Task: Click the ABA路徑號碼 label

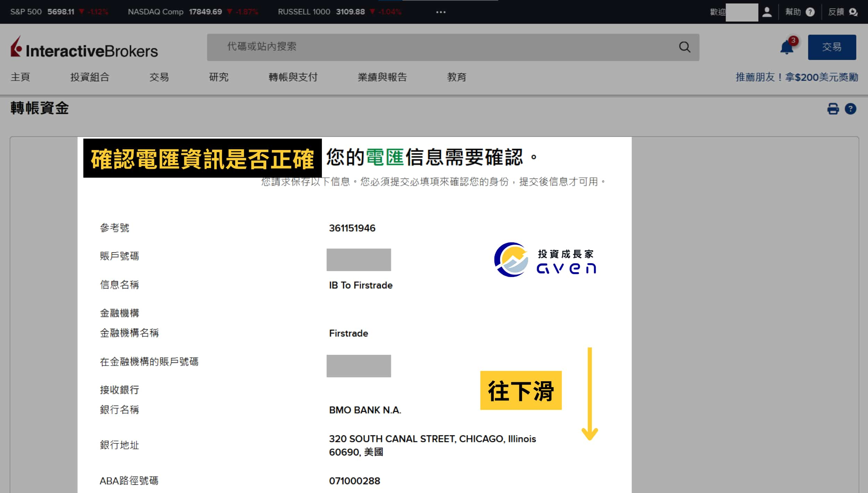Action: pos(129,481)
